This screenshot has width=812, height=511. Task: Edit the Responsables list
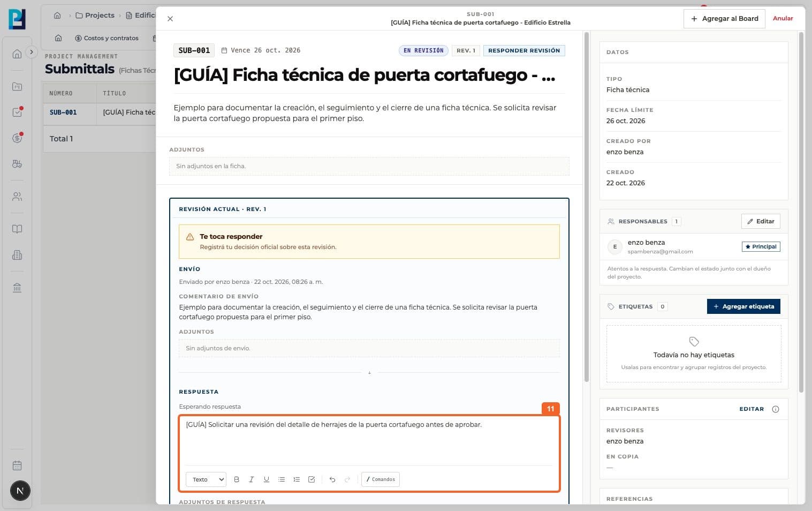pyautogui.click(x=761, y=221)
